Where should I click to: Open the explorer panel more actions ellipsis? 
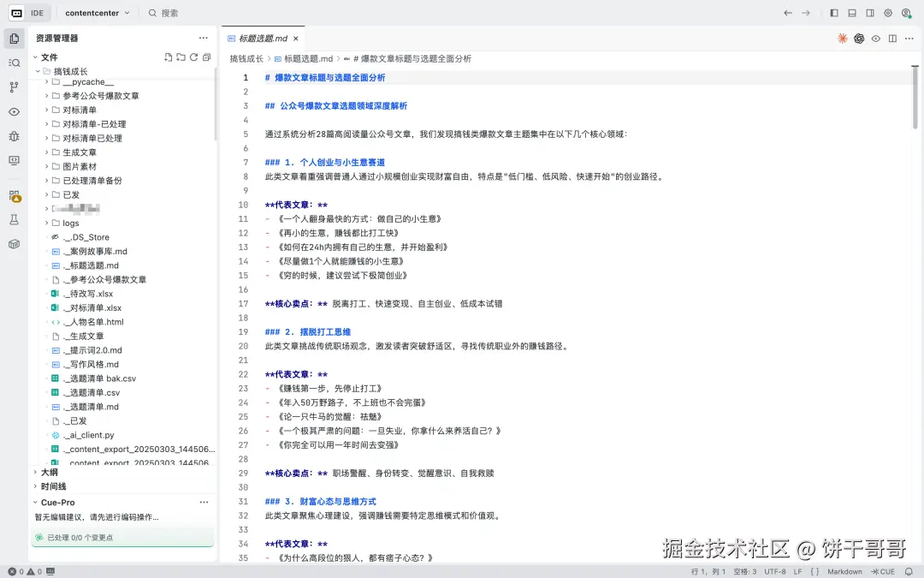204,38
